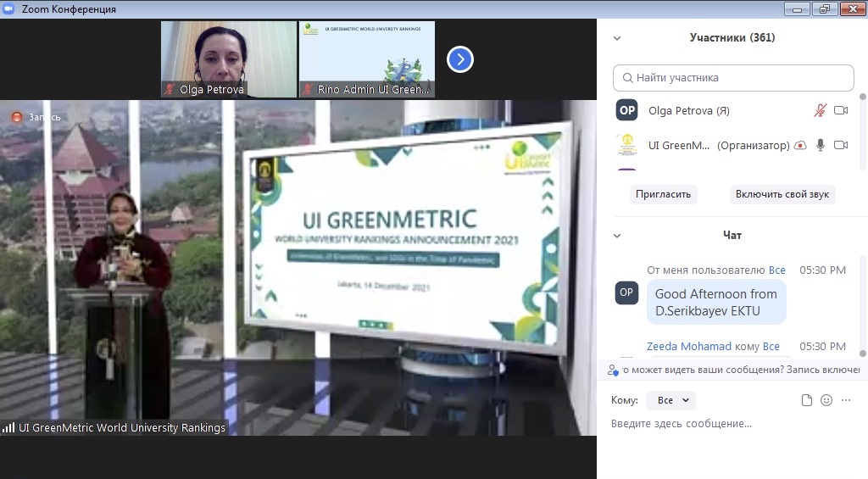Select Olga Petrova video thumbnail
The width and height of the screenshot is (868, 479).
click(x=229, y=59)
